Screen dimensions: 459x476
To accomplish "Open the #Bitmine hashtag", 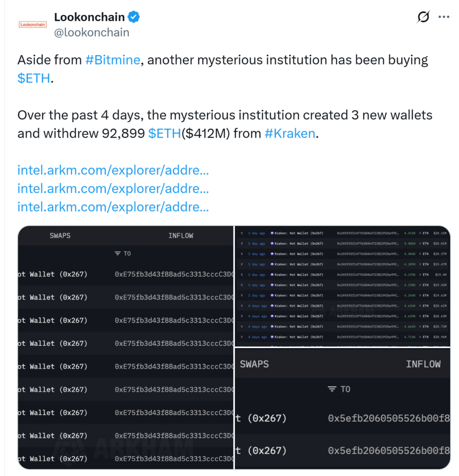I will point(112,59).
